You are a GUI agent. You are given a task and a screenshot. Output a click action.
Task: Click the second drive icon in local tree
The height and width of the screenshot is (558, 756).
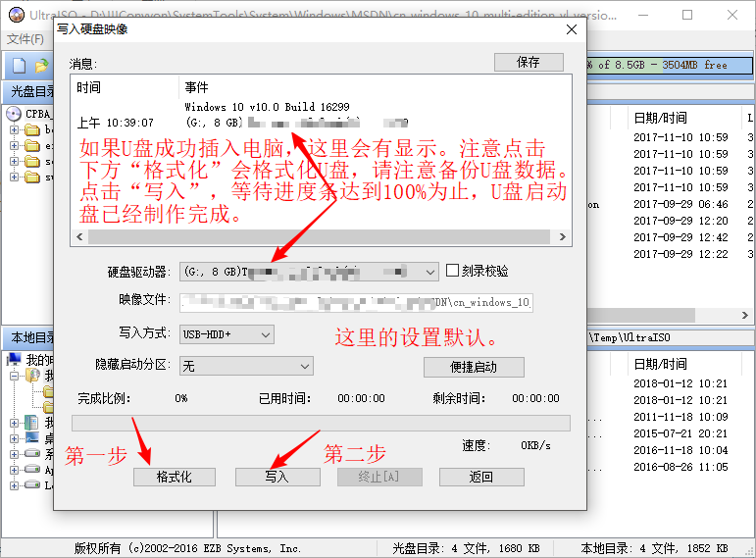point(32,469)
